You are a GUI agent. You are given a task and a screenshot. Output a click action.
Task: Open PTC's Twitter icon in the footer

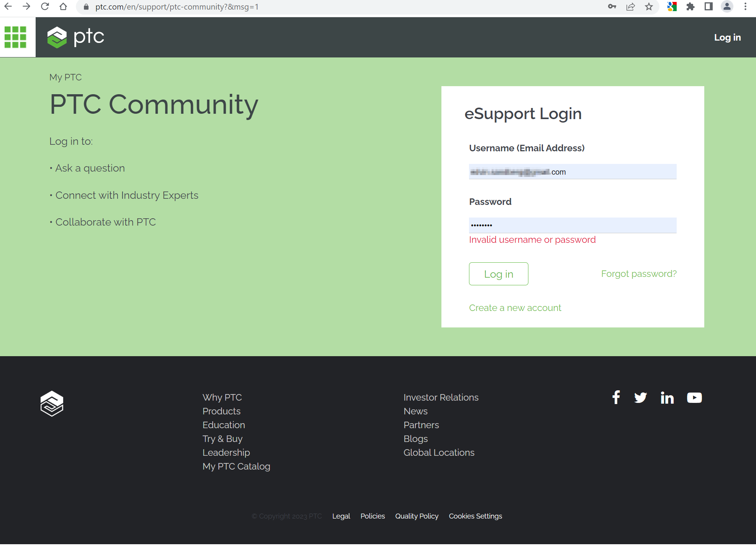[x=641, y=398]
